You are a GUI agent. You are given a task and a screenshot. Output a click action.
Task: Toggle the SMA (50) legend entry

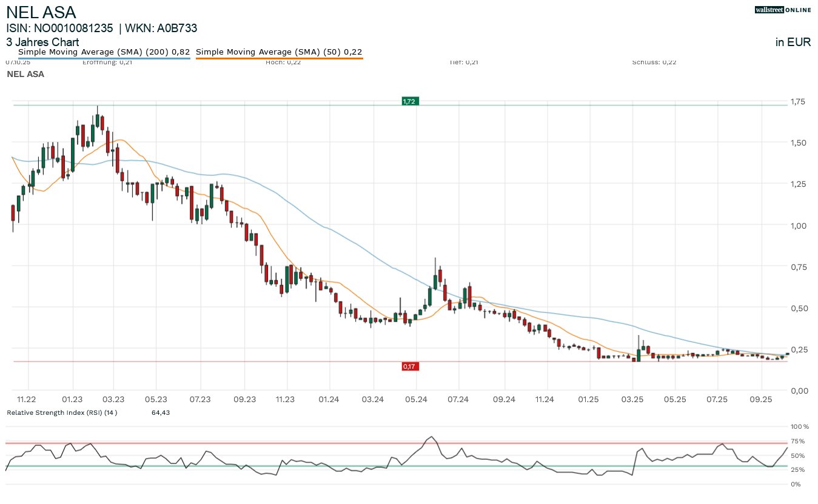pos(279,52)
